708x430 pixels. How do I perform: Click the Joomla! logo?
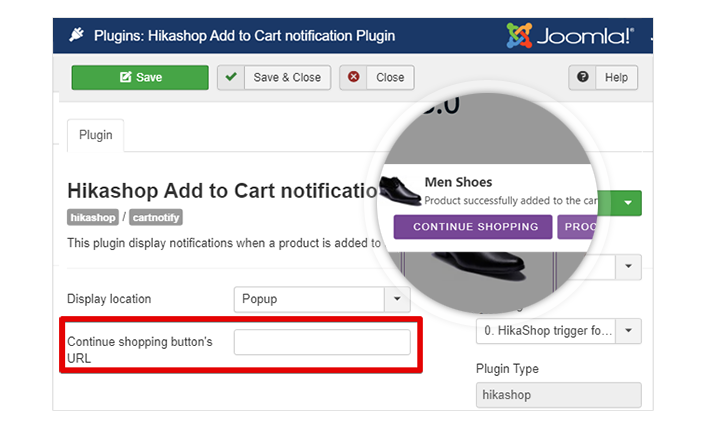click(570, 36)
